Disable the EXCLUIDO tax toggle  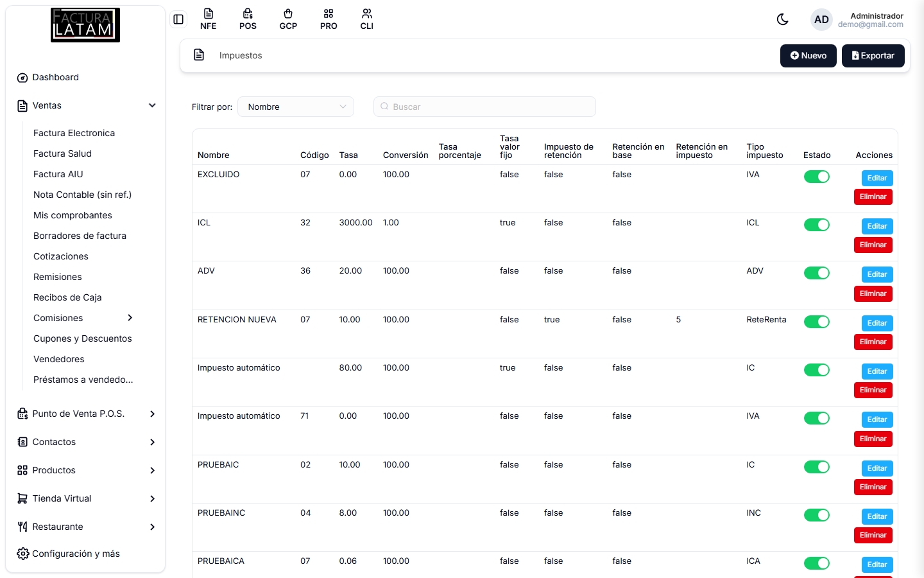click(817, 177)
